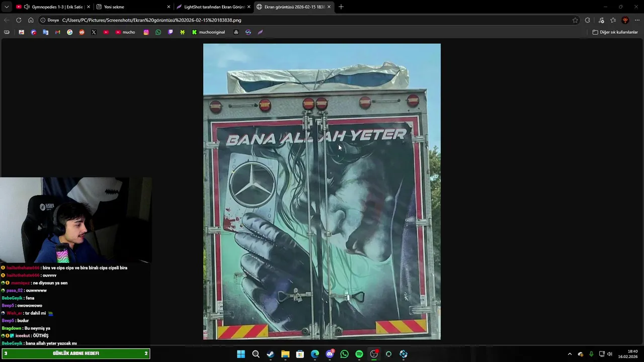Select the Ekran görüntüsü 2026-02-15 tab

(x=294, y=7)
